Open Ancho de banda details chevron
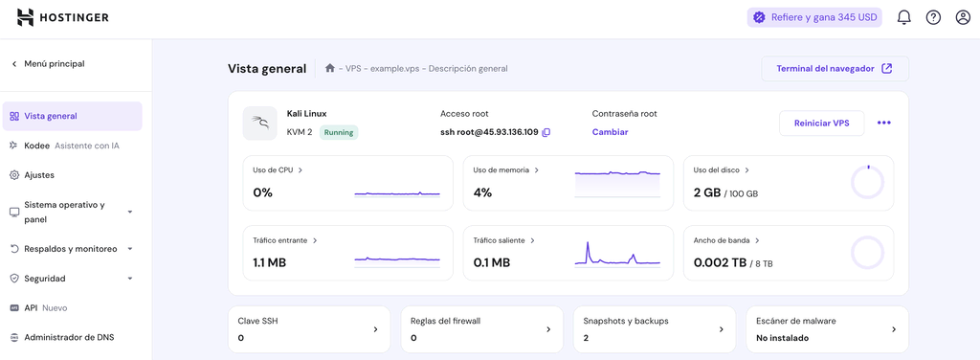 [758, 240]
